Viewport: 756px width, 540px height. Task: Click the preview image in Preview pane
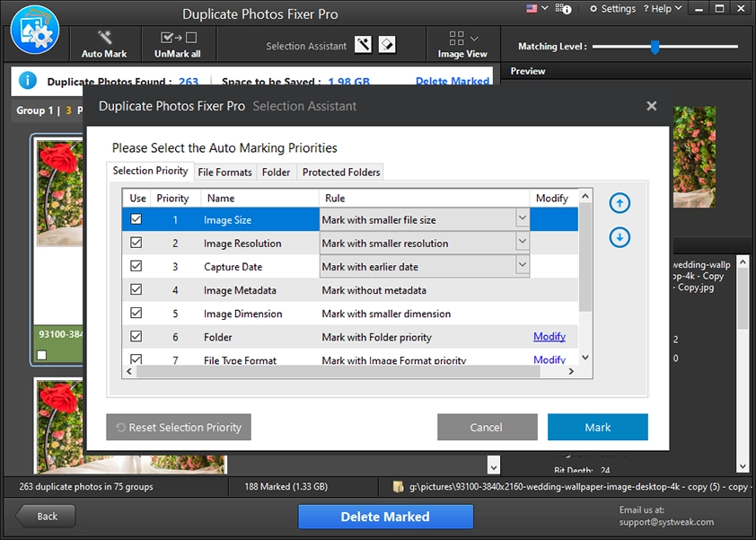[694, 157]
